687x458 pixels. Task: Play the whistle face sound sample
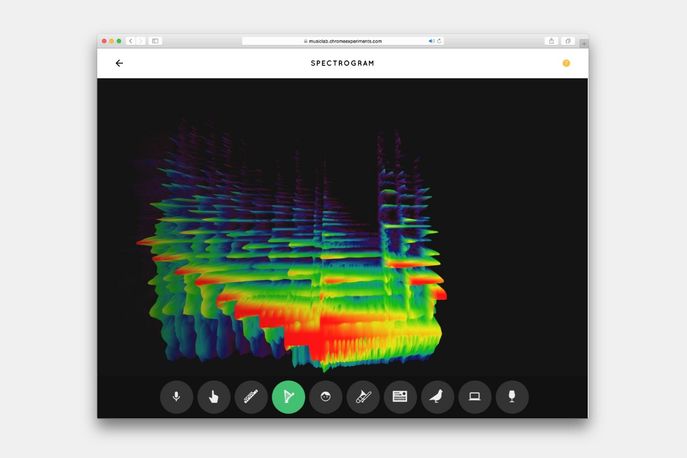click(326, 397)
